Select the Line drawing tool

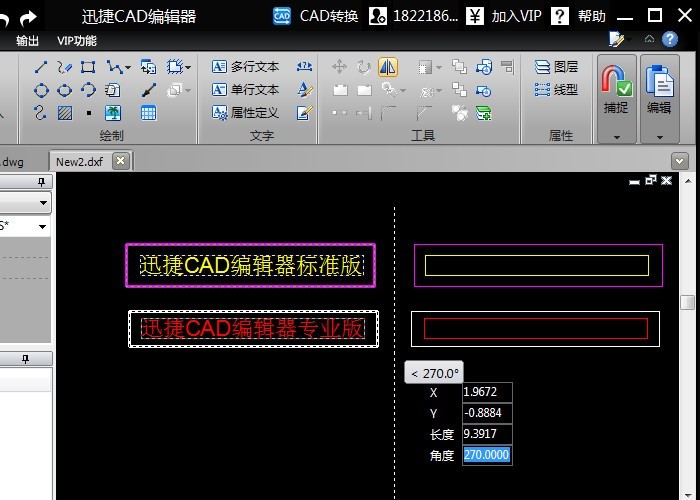click(41, 67)
